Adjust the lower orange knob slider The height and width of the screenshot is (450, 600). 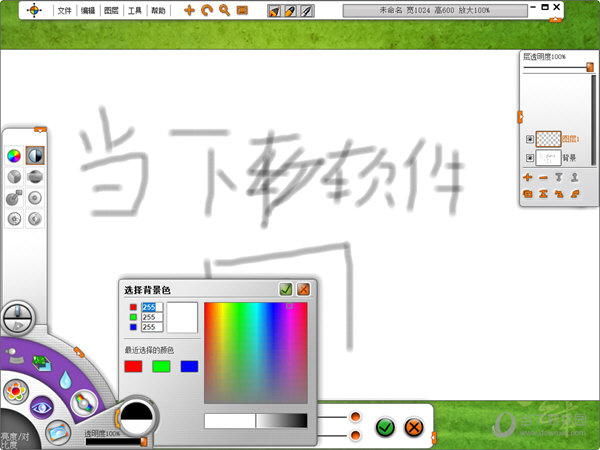click(x=355, y=435)
